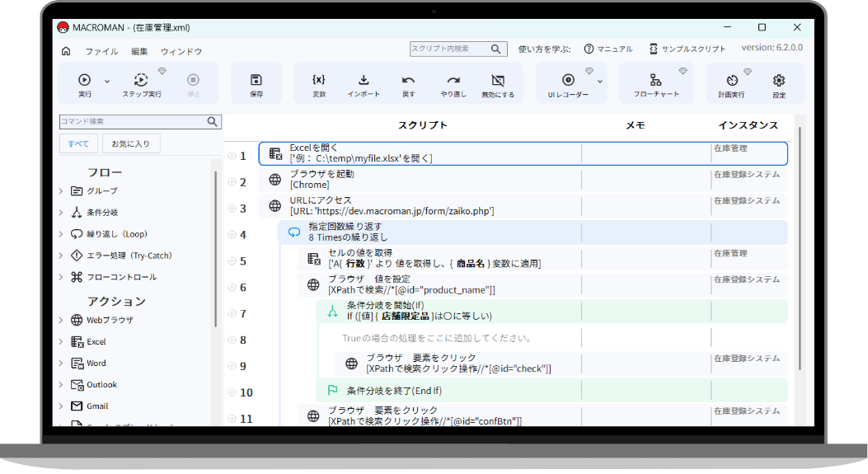The image size is (868, 474).
Task: Click globe icon on row 2
Action: [275, 180]
